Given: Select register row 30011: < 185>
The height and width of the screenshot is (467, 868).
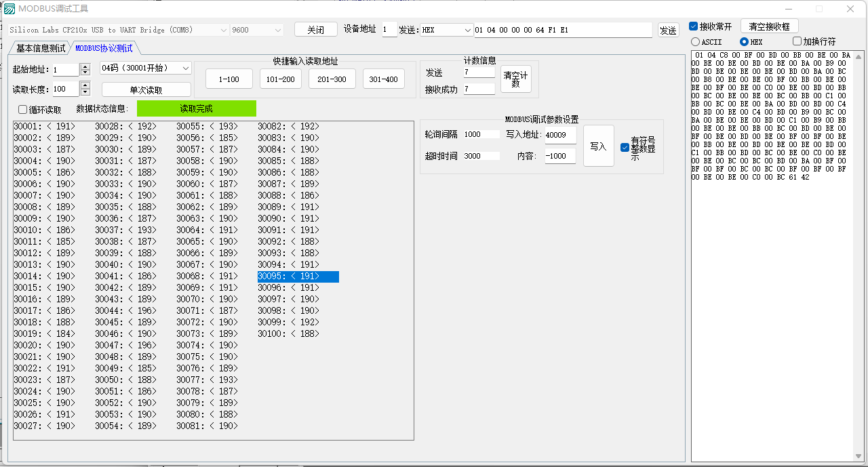Looking at the screenshot, I should [45, 242].
